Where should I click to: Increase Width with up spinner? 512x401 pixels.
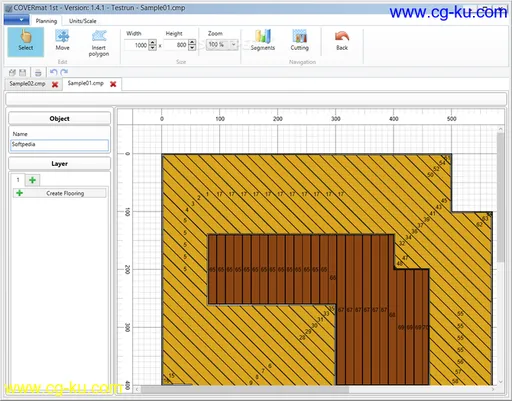tap(152, 42)
